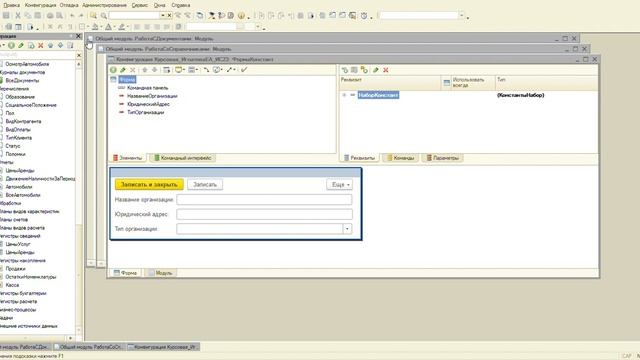Image resolution: width=640 pixels, height=360 pixels.
Task: Select НазваниеОрганизации in elements tree
Action: coord(152,96)
